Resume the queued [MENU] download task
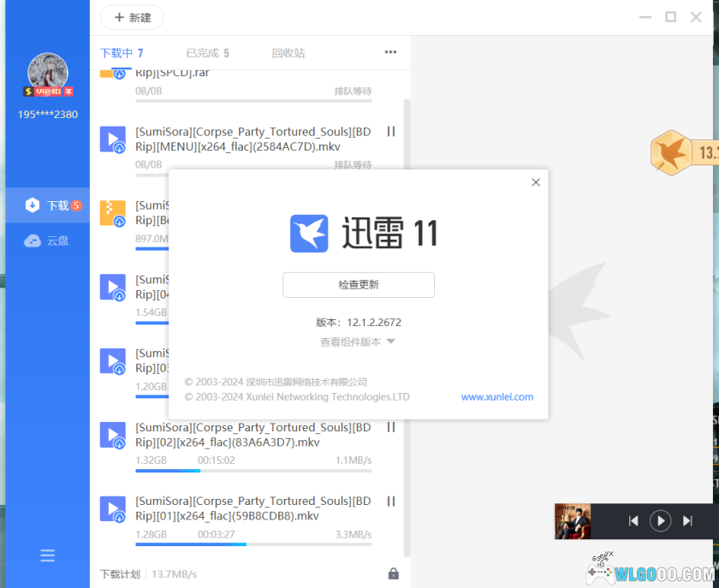Screen dimensions: 719x588 point(390,131)
